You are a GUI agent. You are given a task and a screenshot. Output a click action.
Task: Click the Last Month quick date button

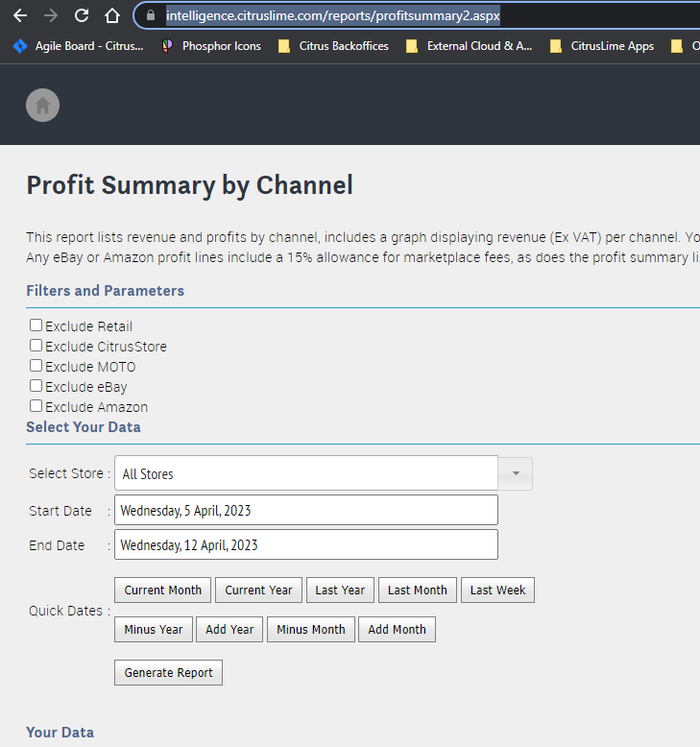coord(417,590)
